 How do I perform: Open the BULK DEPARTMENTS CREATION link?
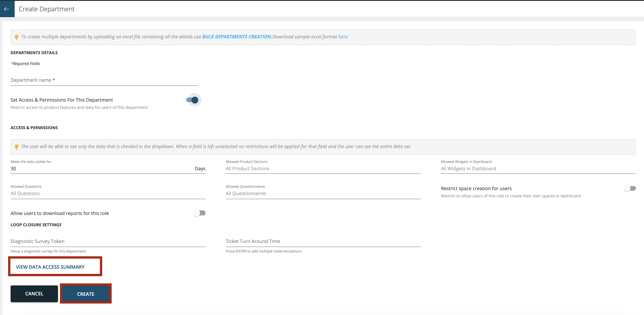(237, 37)
